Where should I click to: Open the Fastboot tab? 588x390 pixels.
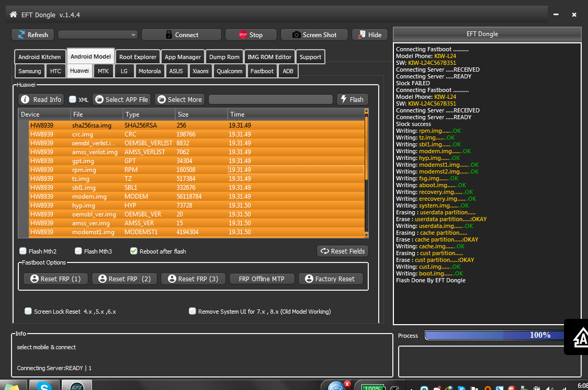point(262,71)
